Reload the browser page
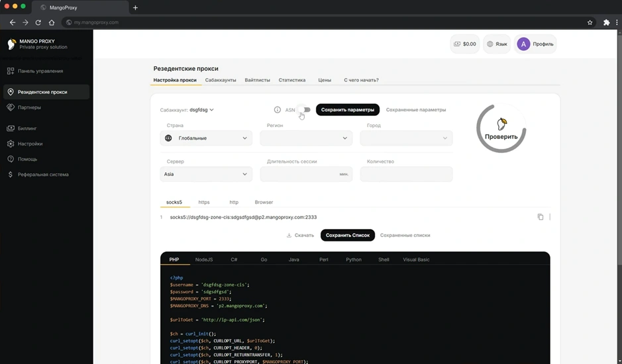 coord(38,23)
